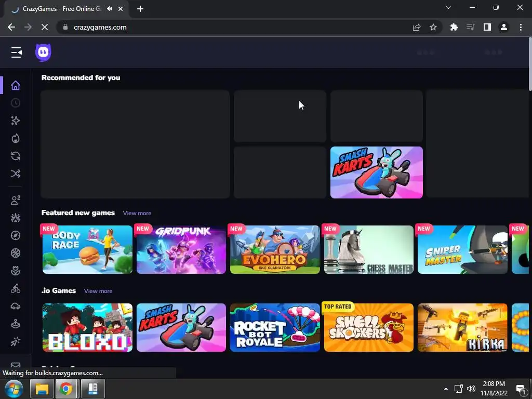Screen dimensions: 532x399
Task: Open Basketball category icon
Action: point(16,253)
